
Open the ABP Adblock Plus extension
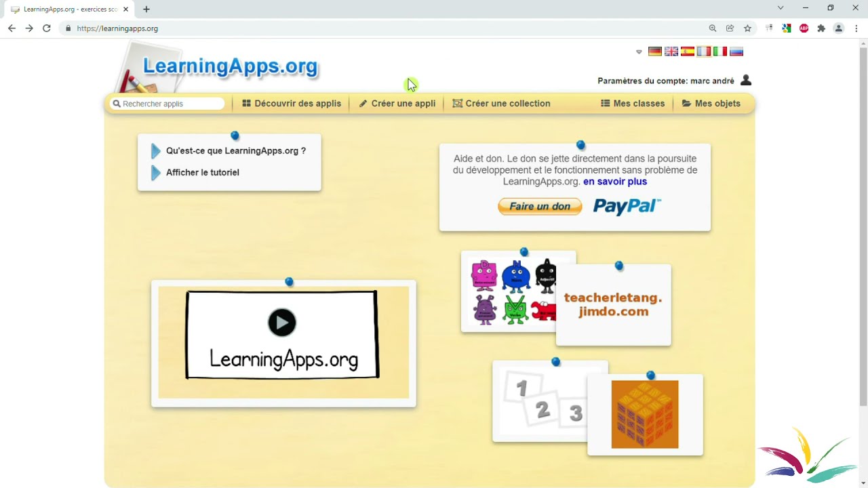click(x=804, y=28)
